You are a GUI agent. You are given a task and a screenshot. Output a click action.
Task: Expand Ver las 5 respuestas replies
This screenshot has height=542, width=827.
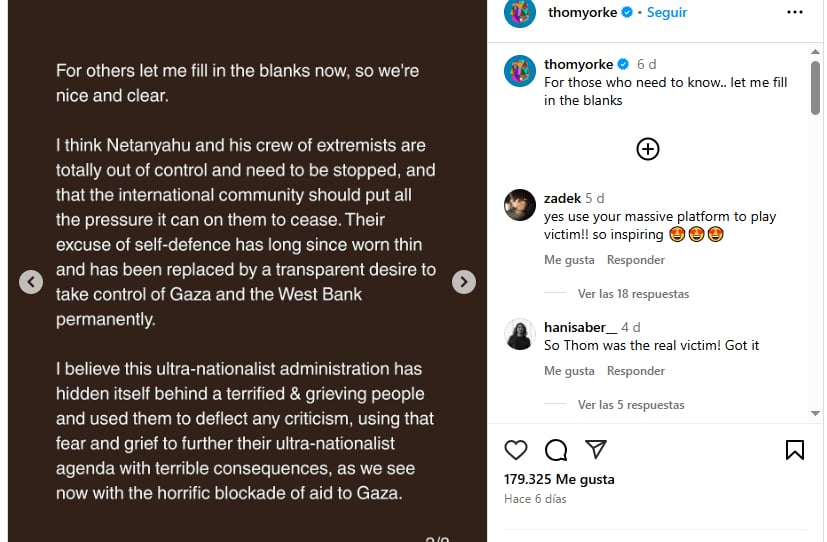coord(631,405)
